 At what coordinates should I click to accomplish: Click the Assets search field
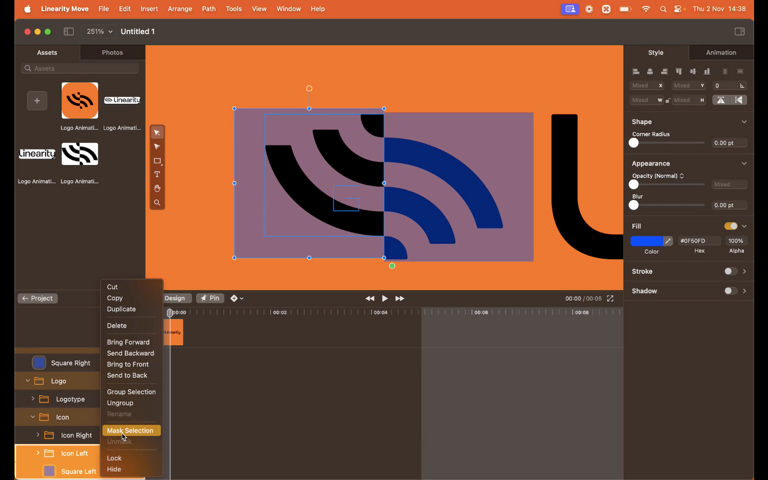pyautogui.click(x=80, y=69)
